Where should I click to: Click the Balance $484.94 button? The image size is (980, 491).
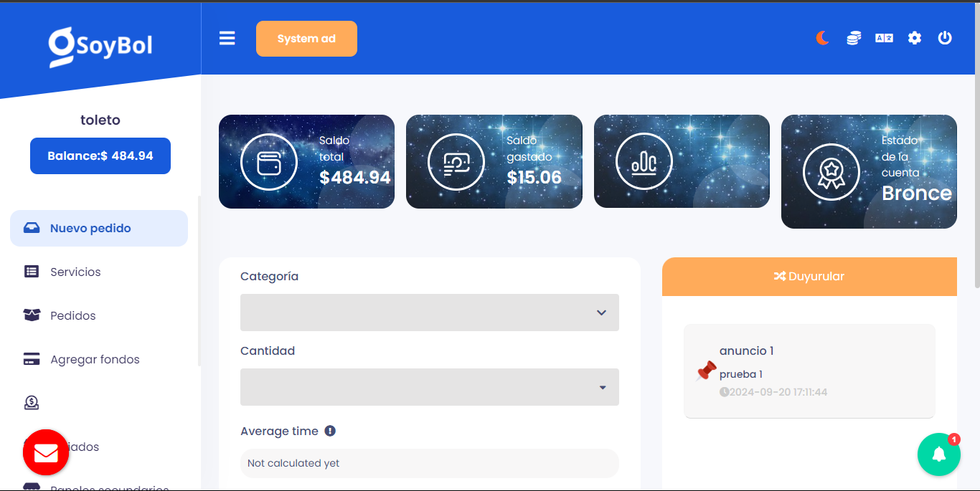coord(100,156)
